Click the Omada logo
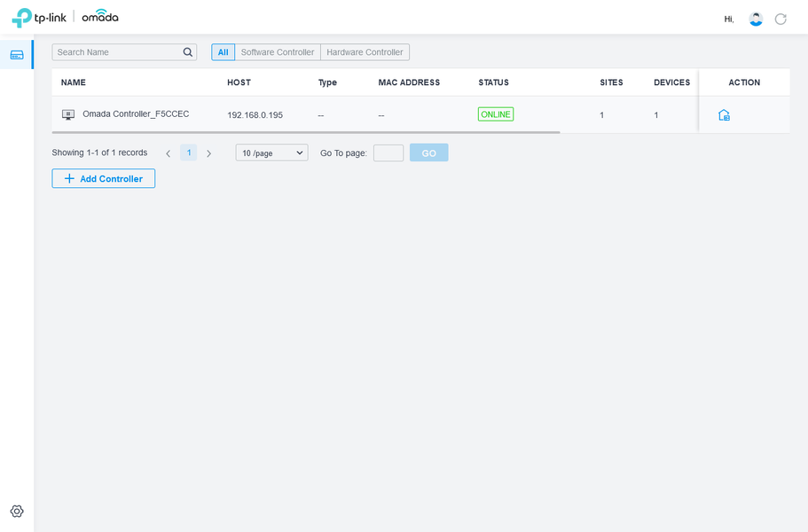 pyautogui.click(x=100, y=17)
